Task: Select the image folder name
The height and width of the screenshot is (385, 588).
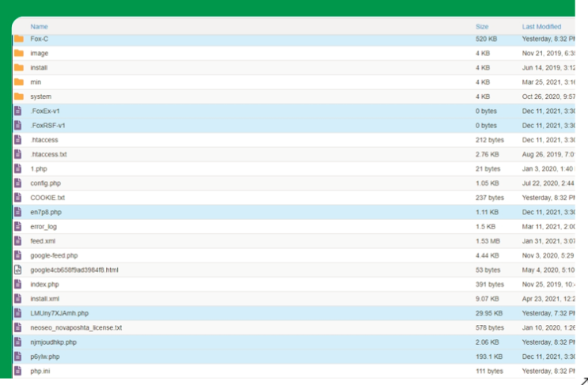Action: coord(40,53)
